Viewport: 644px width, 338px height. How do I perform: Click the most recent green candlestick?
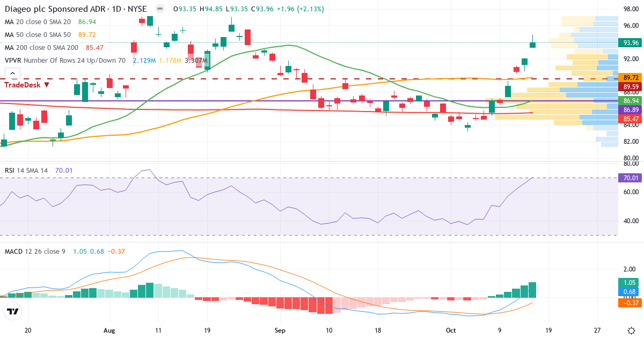click(x=533, y=42)
